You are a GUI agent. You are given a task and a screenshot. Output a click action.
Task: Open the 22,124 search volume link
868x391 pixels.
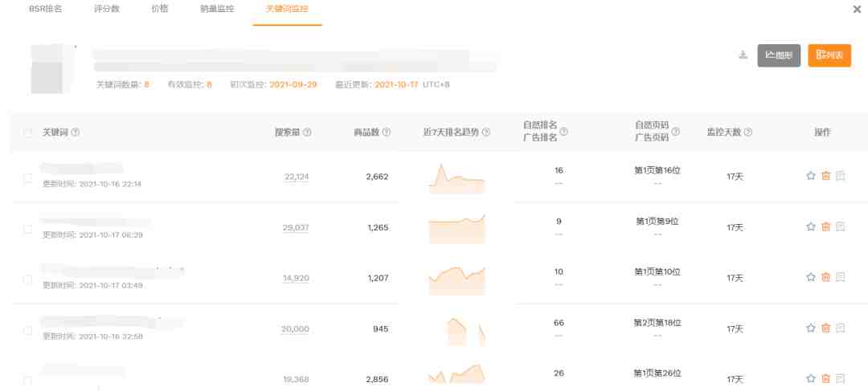coord(297,177)
